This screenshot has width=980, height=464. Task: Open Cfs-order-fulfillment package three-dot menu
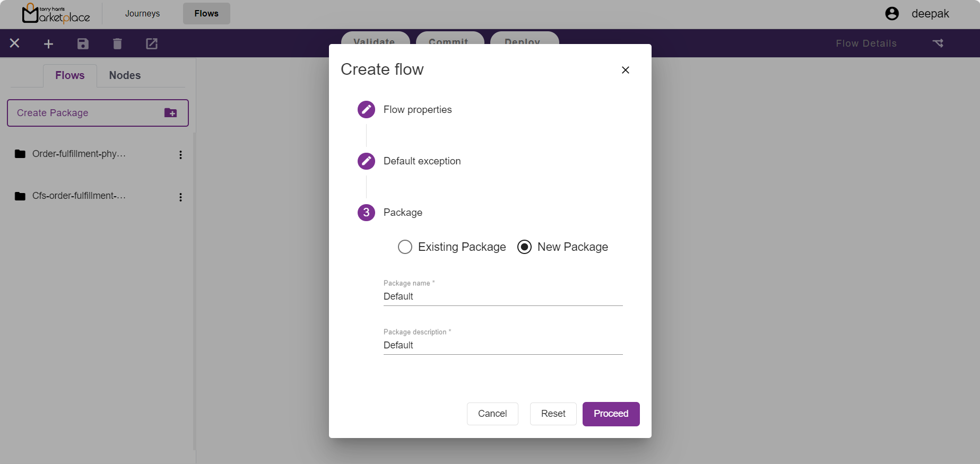tap(180, 197)
